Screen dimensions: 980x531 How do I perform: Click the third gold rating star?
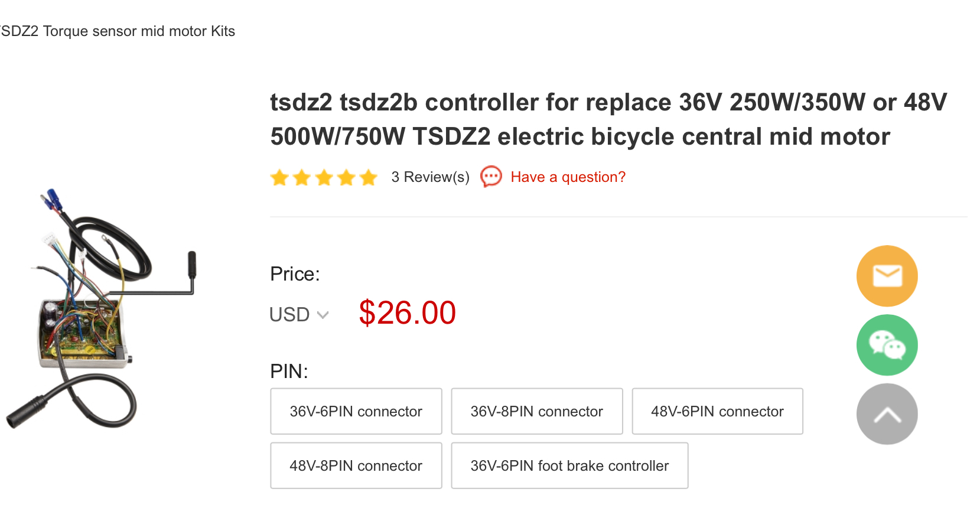(x=324, y=177)
